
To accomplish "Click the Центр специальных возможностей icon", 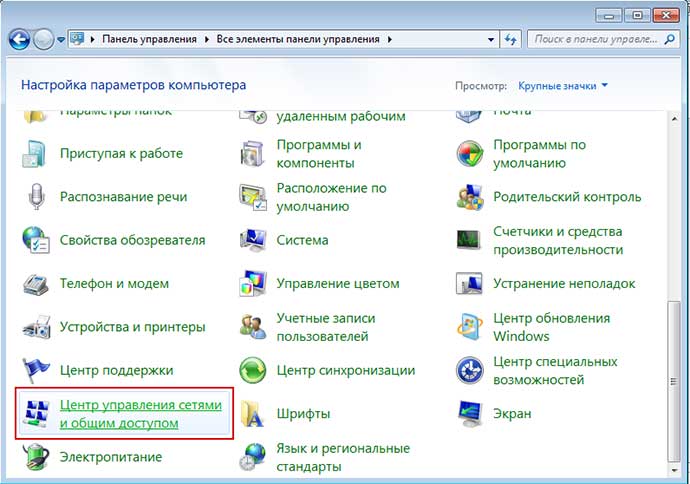I will click(x=470, y=370).
